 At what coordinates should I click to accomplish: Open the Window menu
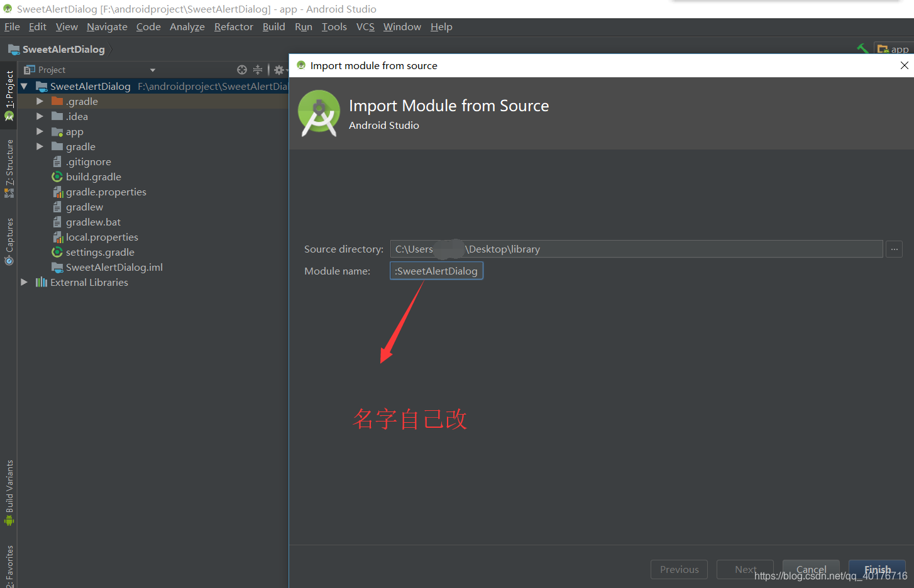[402, 26]
